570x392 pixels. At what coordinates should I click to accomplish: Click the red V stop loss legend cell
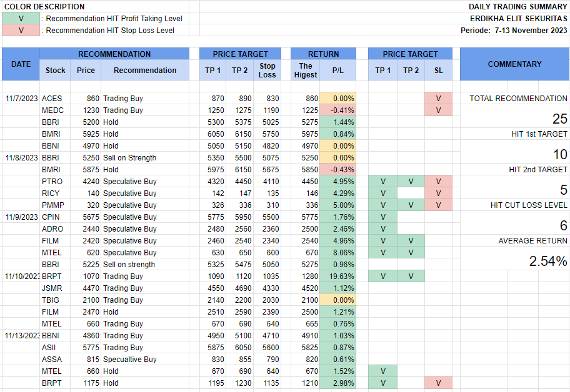pyautogui.click(x=21, y=31)
